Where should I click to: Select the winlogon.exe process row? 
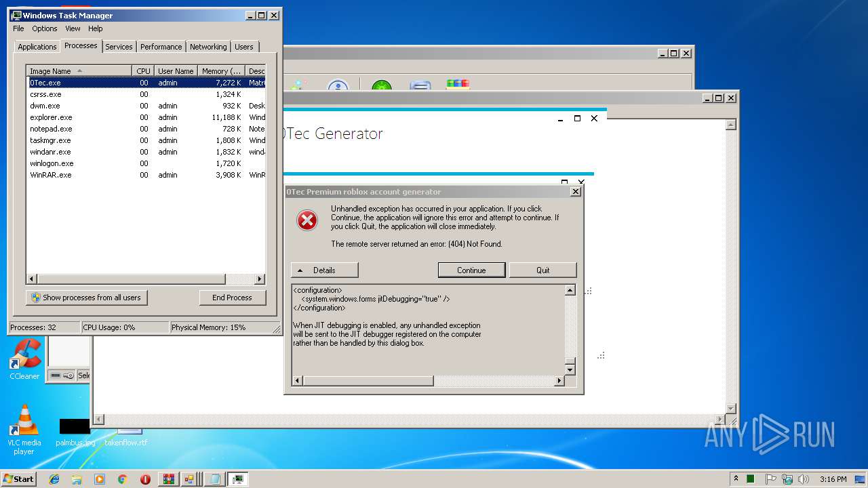[146, 163]
